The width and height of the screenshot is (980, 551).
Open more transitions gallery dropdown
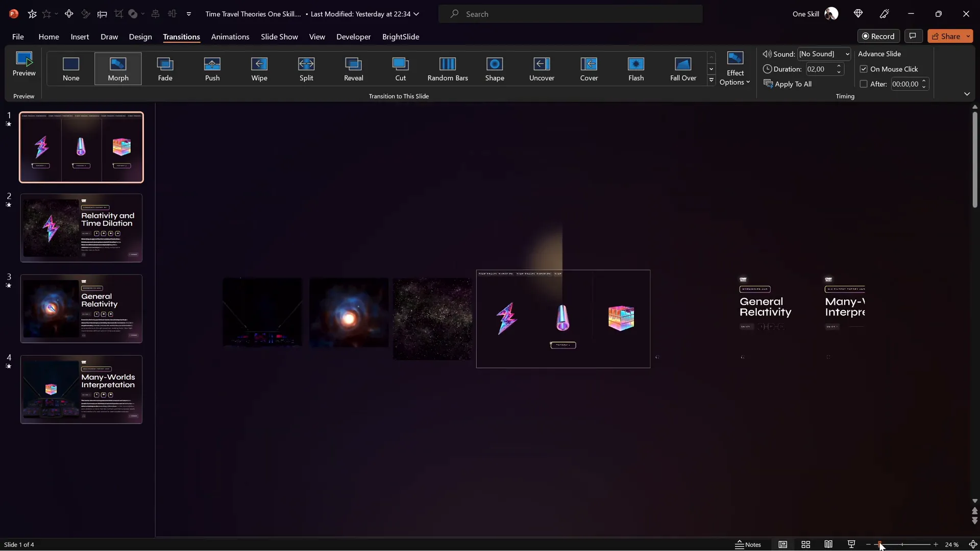pyautogui.click(x=712, y=80)
